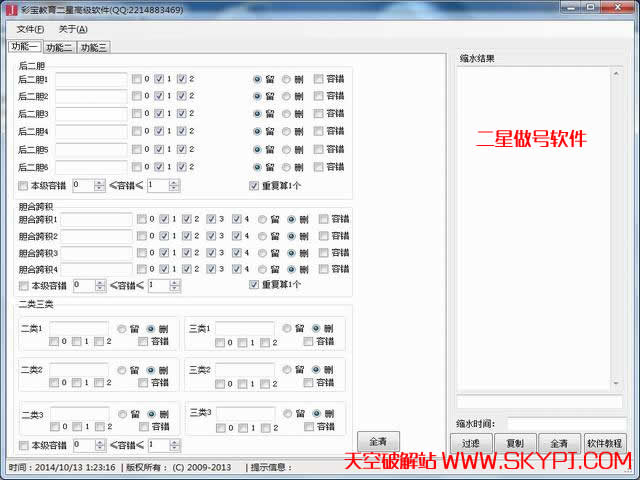The image size is (640, 480).
Task: Toggle 重复算1个 in the 后二胆 section
Action: pos(254,185)
